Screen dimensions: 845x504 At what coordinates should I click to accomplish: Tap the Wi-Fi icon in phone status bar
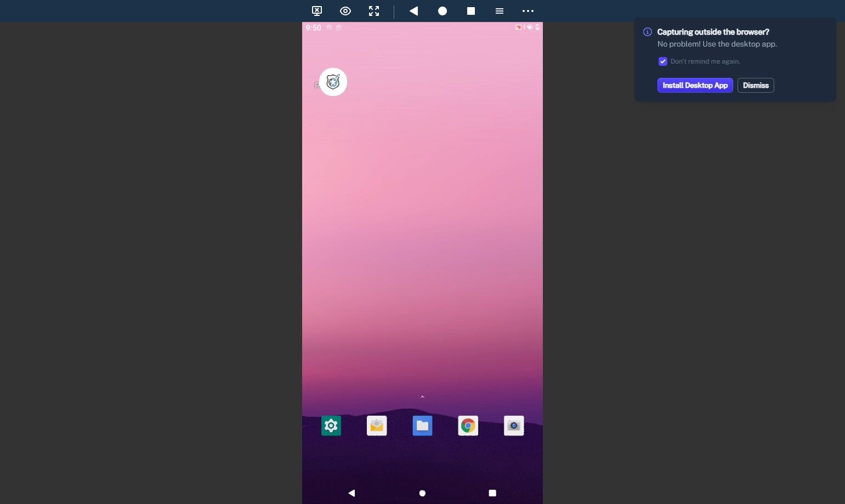click(x=530, y=27)
